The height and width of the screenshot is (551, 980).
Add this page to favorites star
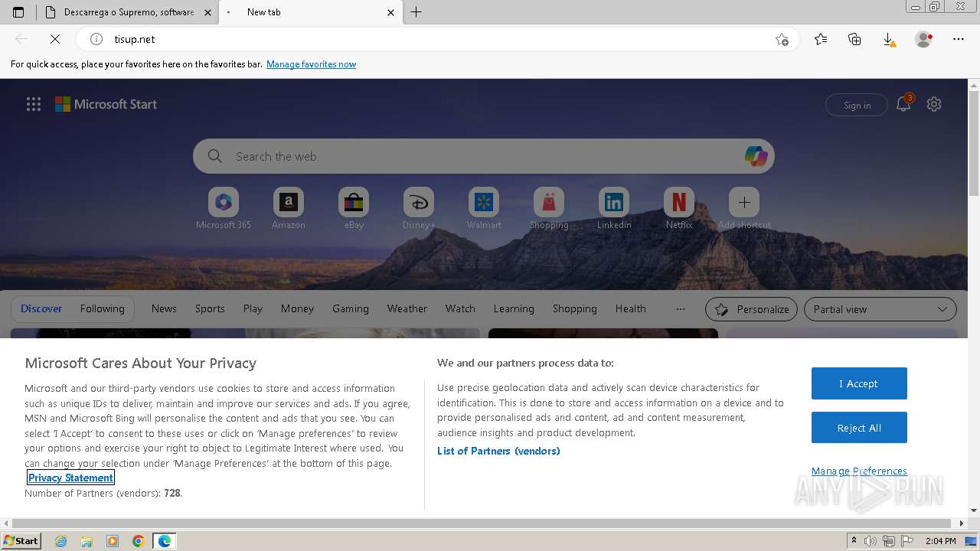[x=782, y=39]
